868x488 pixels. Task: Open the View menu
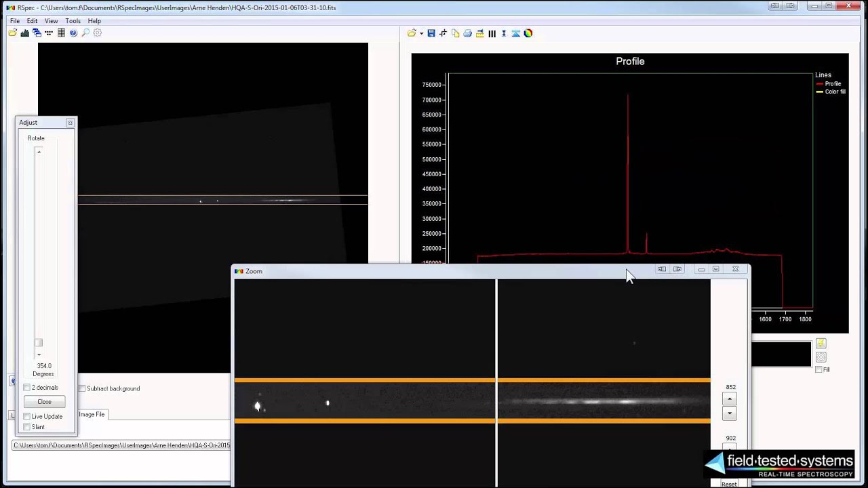pos(51,21)
